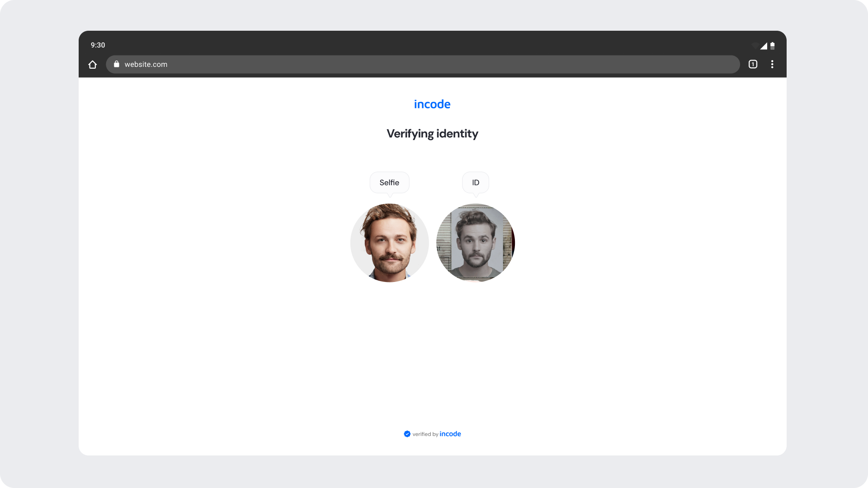
Task: Click the Verifying identity heading
Action: [x=432, y=134]
